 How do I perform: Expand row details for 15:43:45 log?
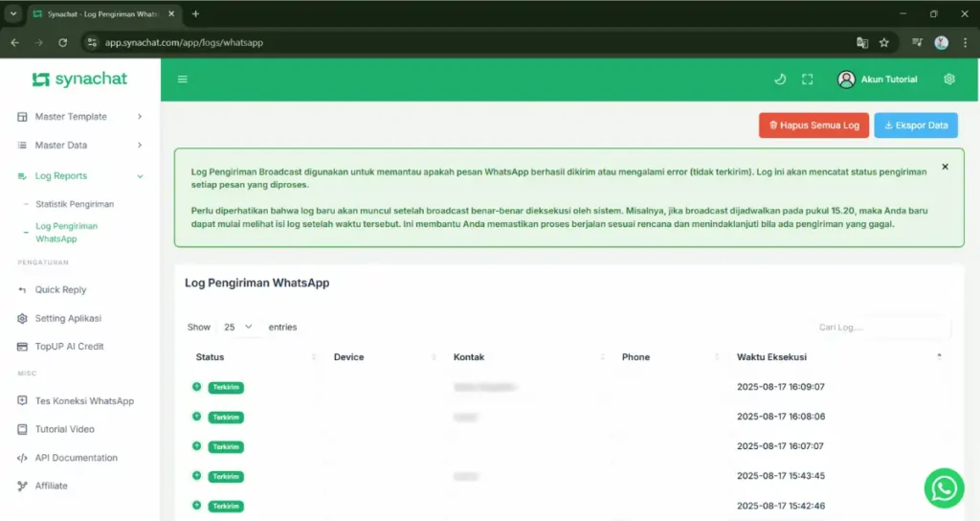click(197, 476)
